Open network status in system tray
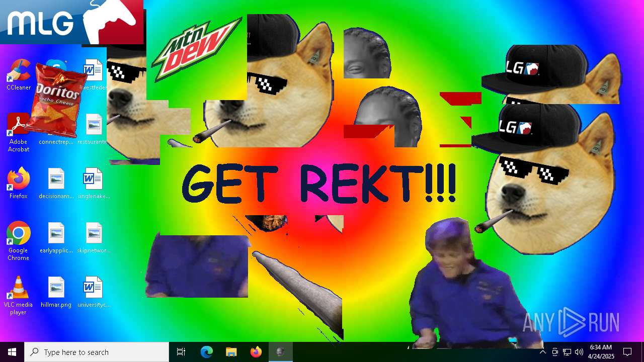 (x=567, y=352)
